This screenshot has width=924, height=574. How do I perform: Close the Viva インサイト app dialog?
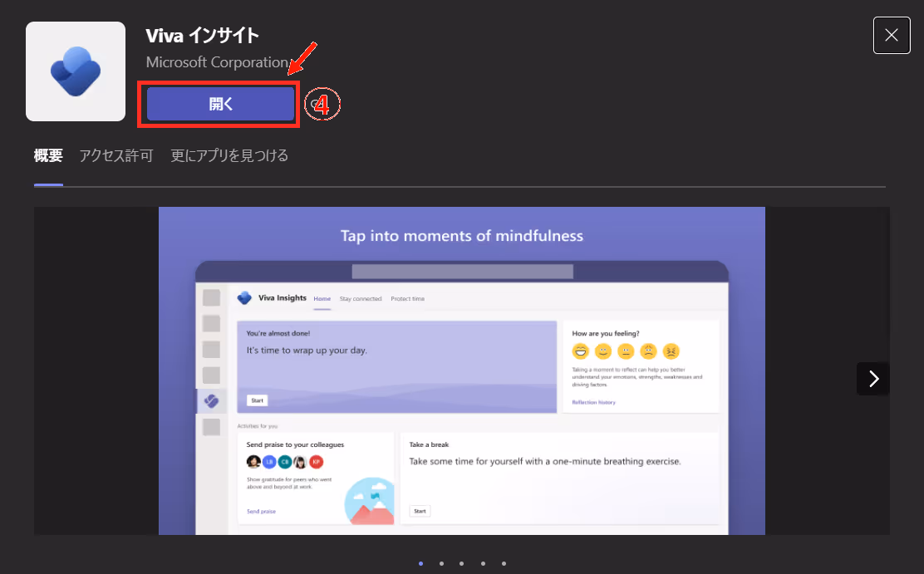(891, 36)
